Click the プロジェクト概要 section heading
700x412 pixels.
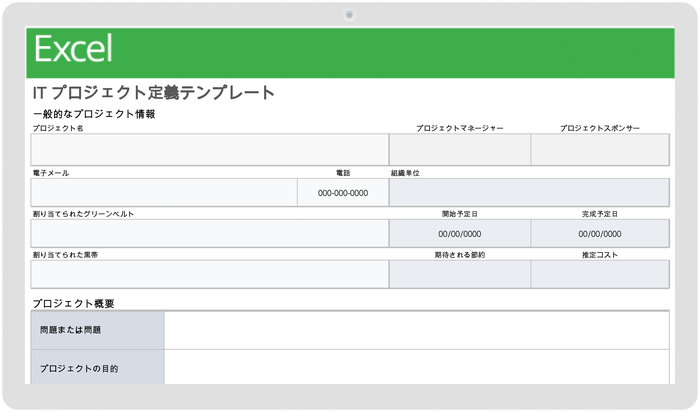point(74,304)
